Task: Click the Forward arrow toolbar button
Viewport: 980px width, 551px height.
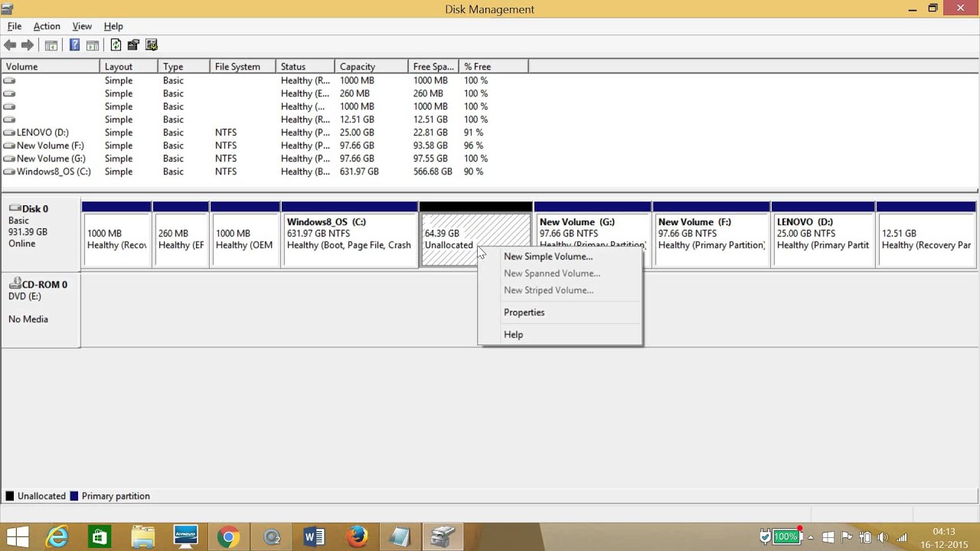Action: [x=28, y=45]
